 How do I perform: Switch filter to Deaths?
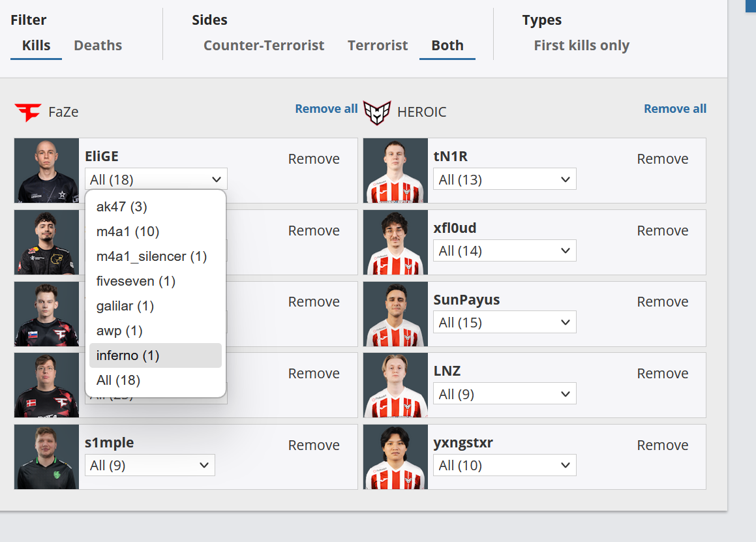[98, 46]
